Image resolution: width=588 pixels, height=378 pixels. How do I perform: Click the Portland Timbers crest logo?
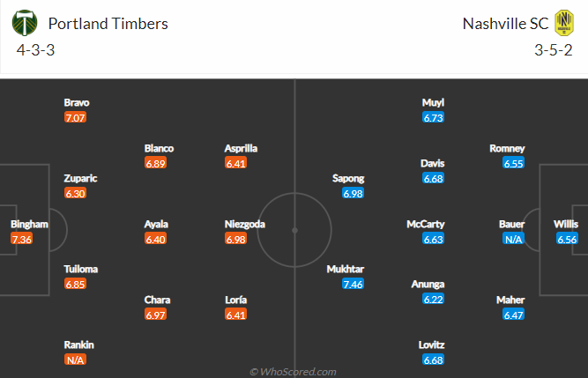[x=25, y=23]
